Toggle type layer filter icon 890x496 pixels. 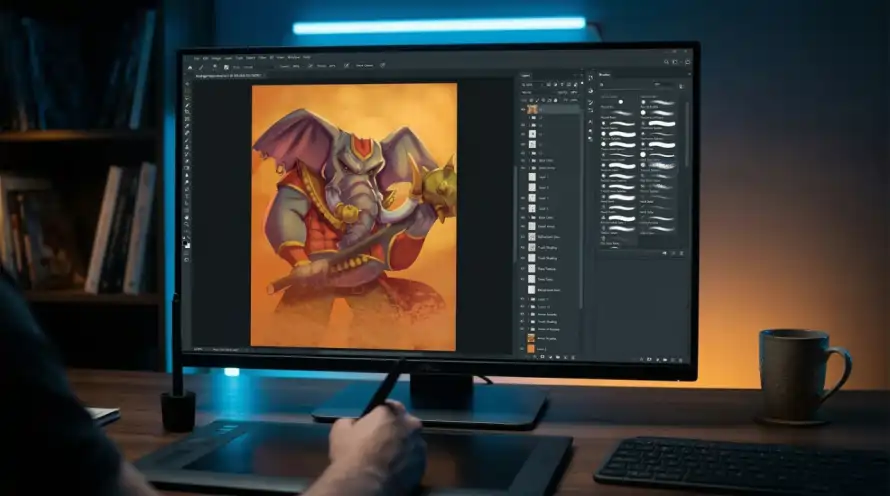click(x=562, y=85)
